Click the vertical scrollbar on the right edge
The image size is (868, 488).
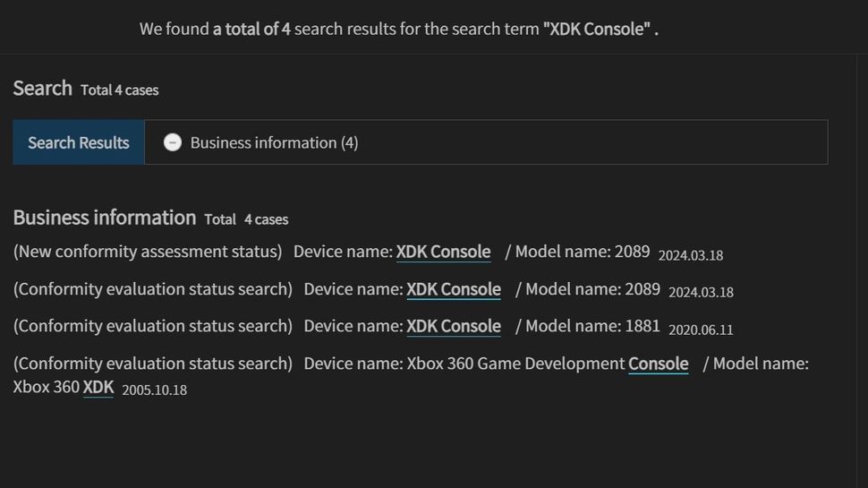coord(861,269)
